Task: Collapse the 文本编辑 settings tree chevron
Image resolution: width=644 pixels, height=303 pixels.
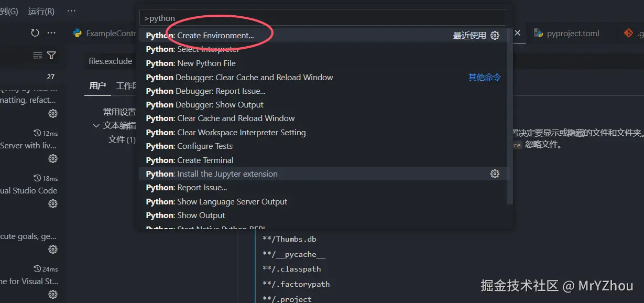Action: (x=96, y=126)
